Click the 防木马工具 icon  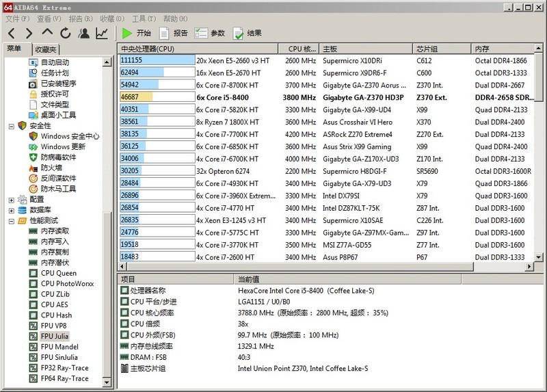[x=33, y=189]
